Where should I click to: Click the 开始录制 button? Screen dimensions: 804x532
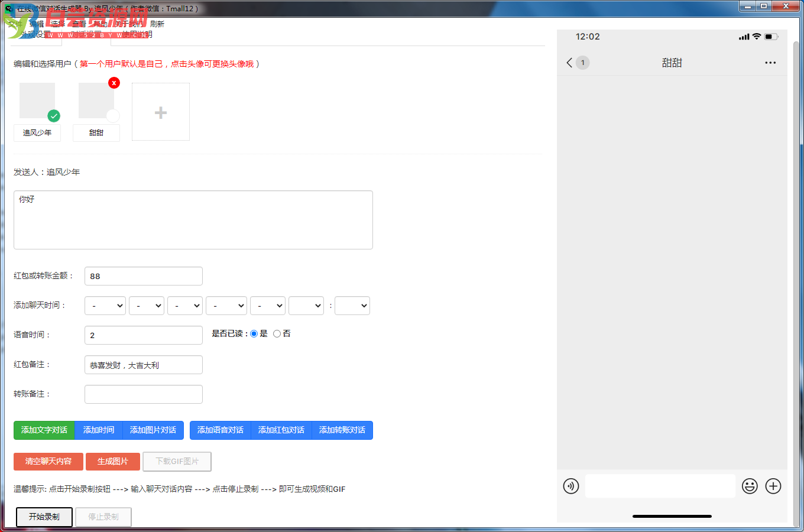[x=44, y=517]
